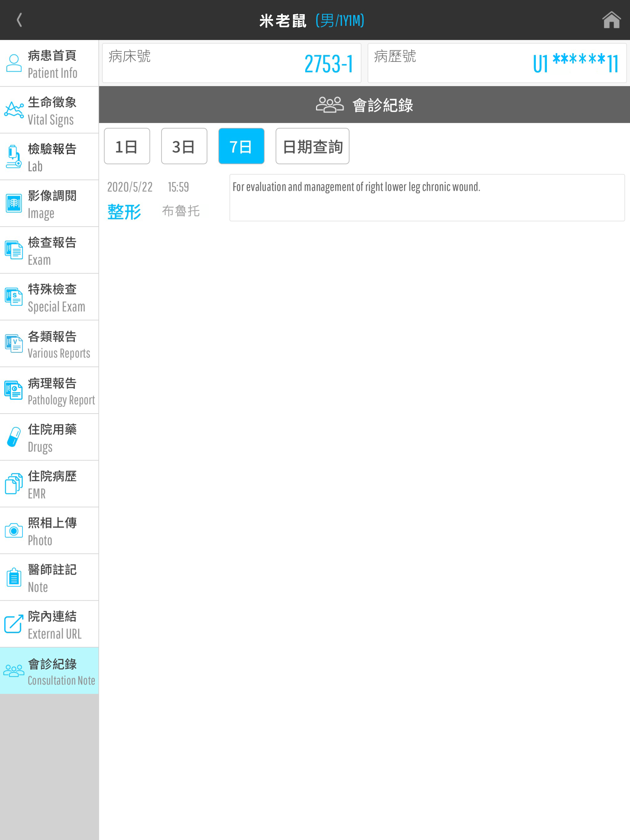Open 照相上傳 Photo menu
Viewport: 630px width, 840px height.
point(50,530)
